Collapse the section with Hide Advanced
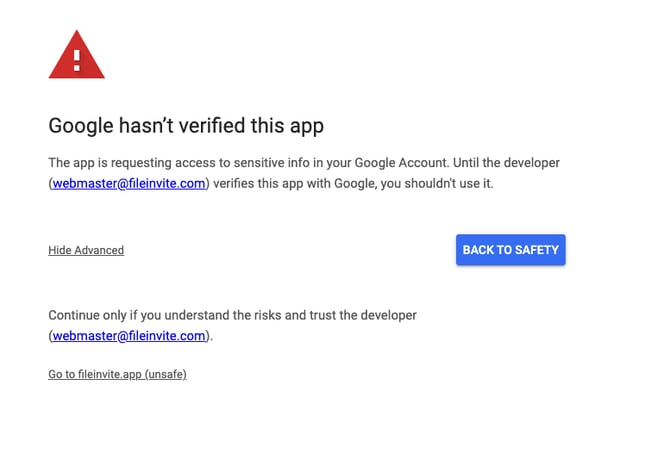 [86, 250]
